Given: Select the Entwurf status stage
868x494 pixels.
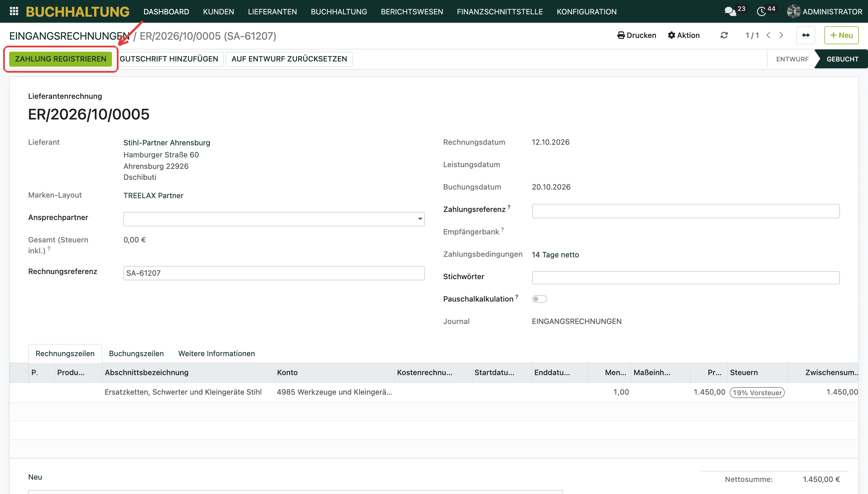Looking at the screenshot, I should click(792, 59).
